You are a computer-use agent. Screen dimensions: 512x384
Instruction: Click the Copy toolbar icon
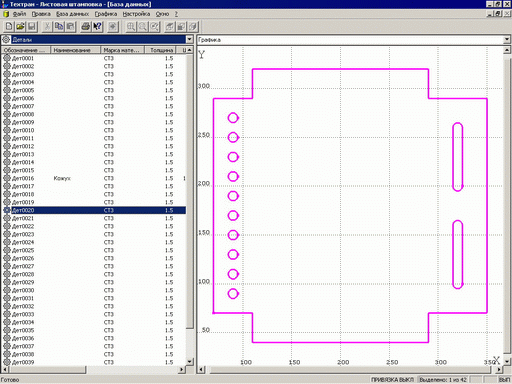point(59,26)
